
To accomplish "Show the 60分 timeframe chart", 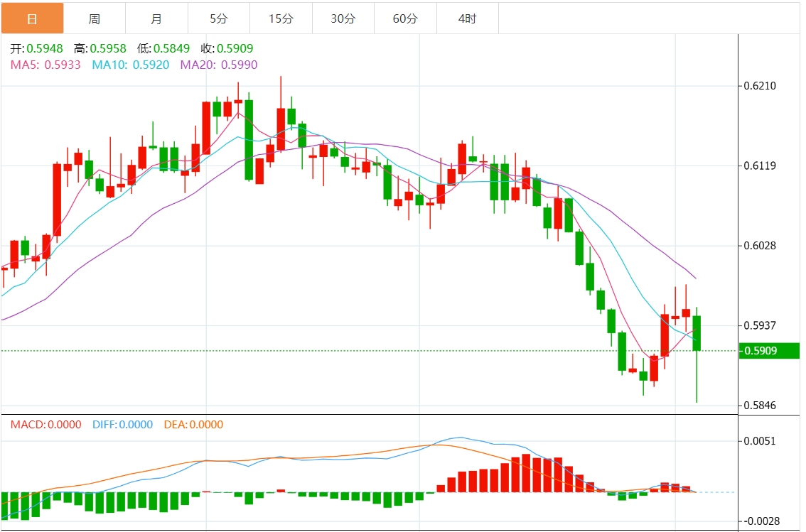I will 405,18.
